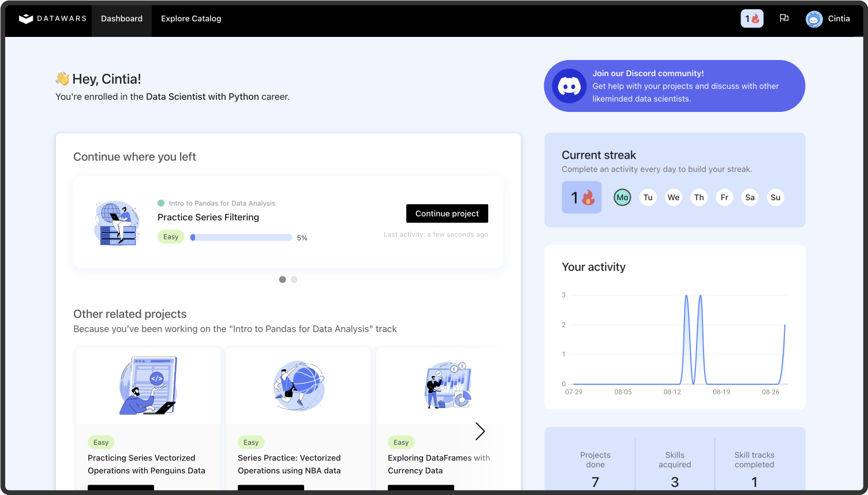This screenshot has height=495, width=868.
Task: Click the Practice Series Filtering project illustration
Action: point(116,222)
